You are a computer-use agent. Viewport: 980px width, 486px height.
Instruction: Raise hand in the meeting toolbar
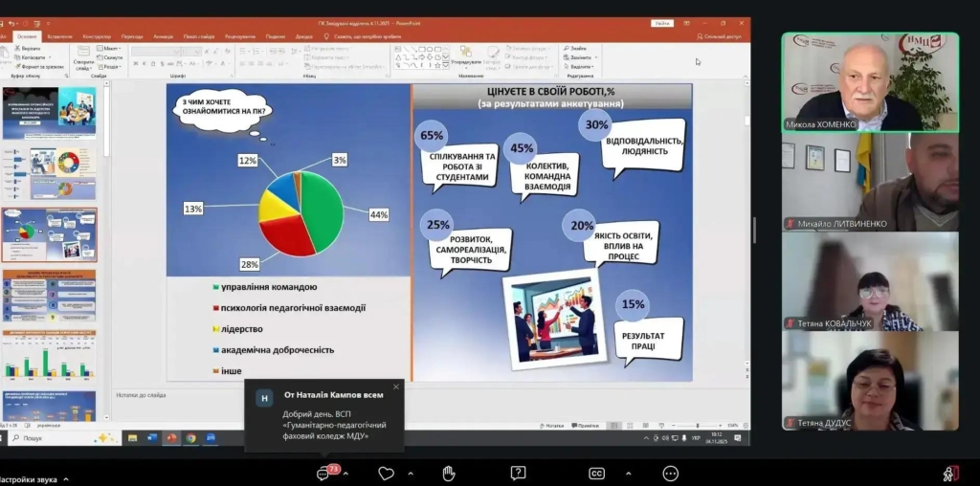[x=448, y=474]
